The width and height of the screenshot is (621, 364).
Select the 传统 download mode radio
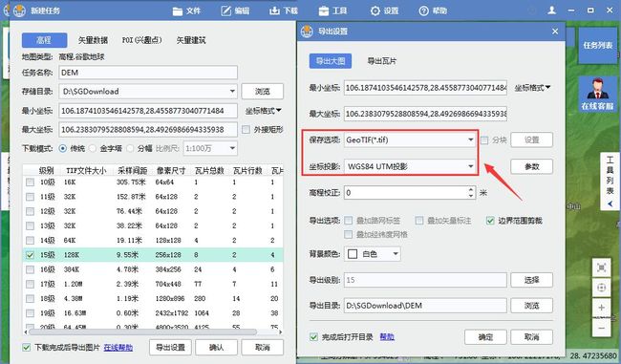click(62, 148)
